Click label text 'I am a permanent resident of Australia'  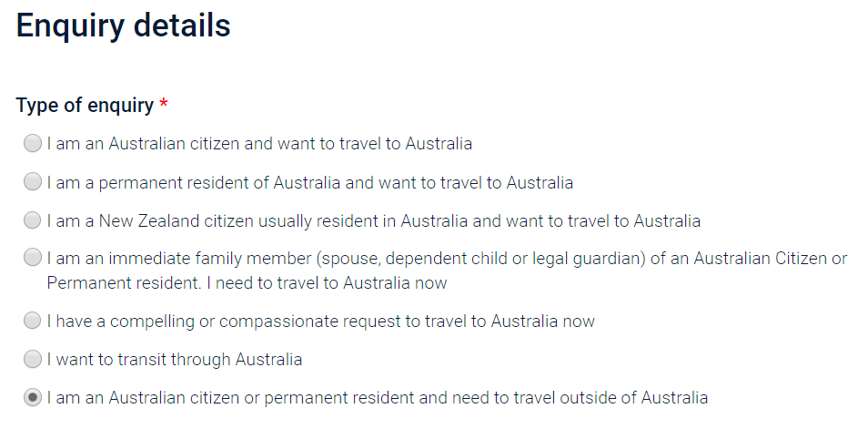coord(194,182)
